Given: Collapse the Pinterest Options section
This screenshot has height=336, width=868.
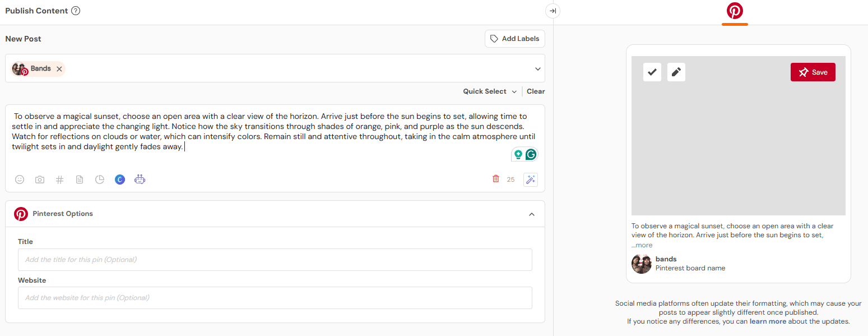Looking at the screenshot, I should click(531, 214).
